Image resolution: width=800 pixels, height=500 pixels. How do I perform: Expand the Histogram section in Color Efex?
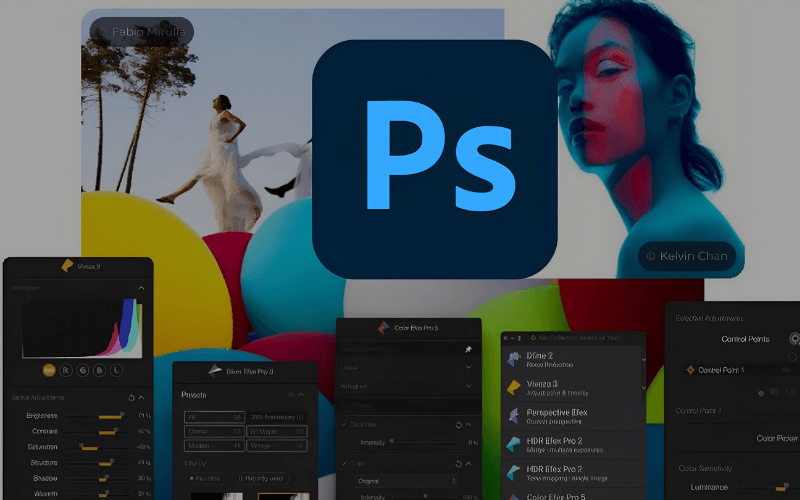coord(468,386)
